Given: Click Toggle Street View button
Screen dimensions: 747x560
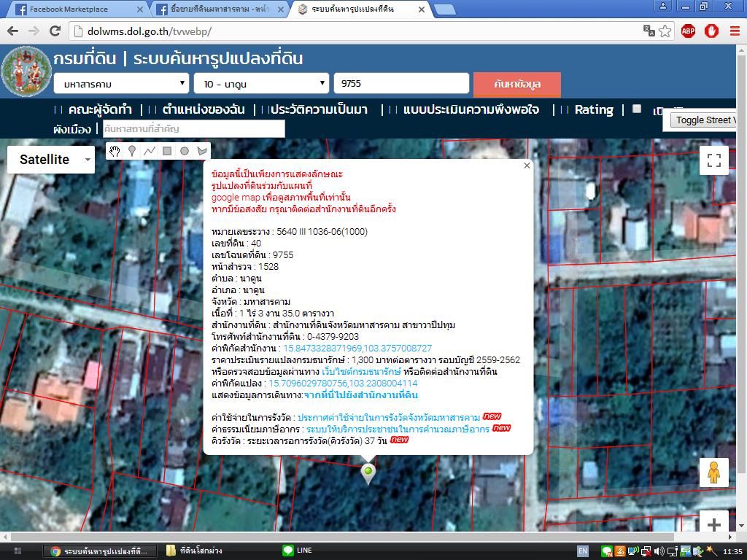Looking at the screenshot, I should (x=704, y=120).
